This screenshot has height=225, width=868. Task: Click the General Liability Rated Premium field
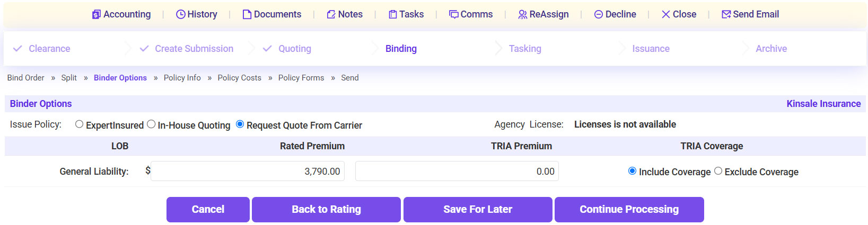click(248, 172)
